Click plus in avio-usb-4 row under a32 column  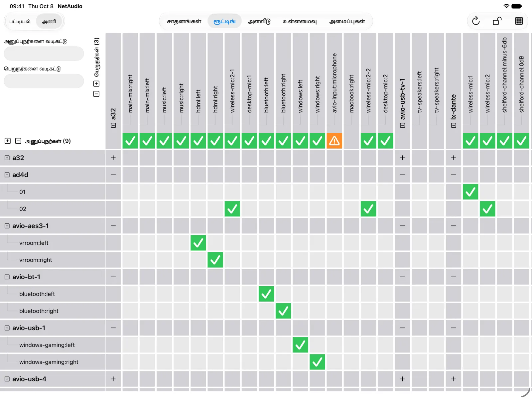pos(113,379)
